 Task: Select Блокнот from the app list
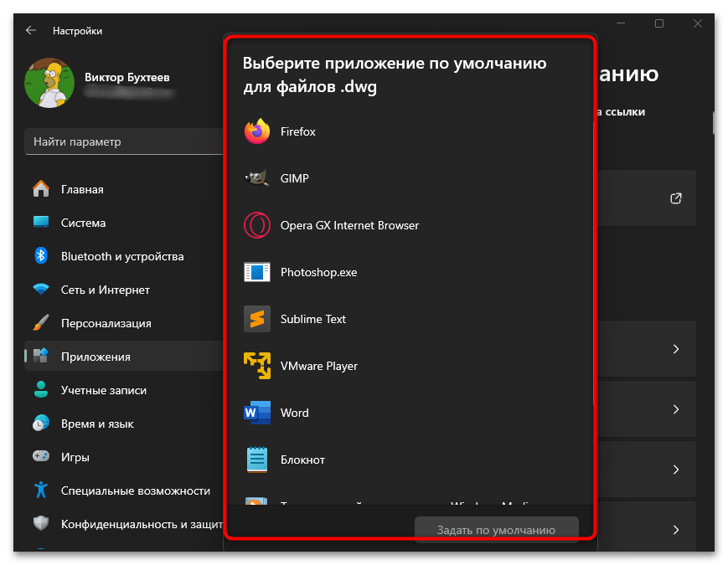(x=410, y=460)
